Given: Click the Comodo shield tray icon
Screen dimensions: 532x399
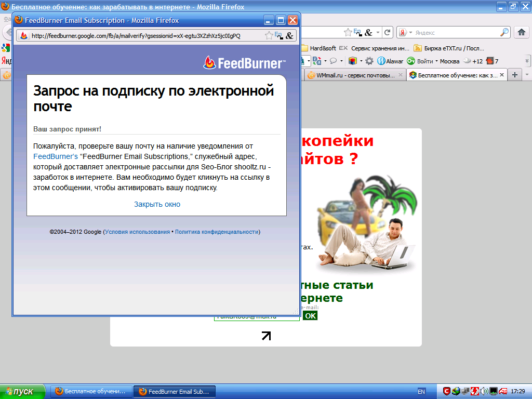Looking at the screenshot, I should click(446, 391).
